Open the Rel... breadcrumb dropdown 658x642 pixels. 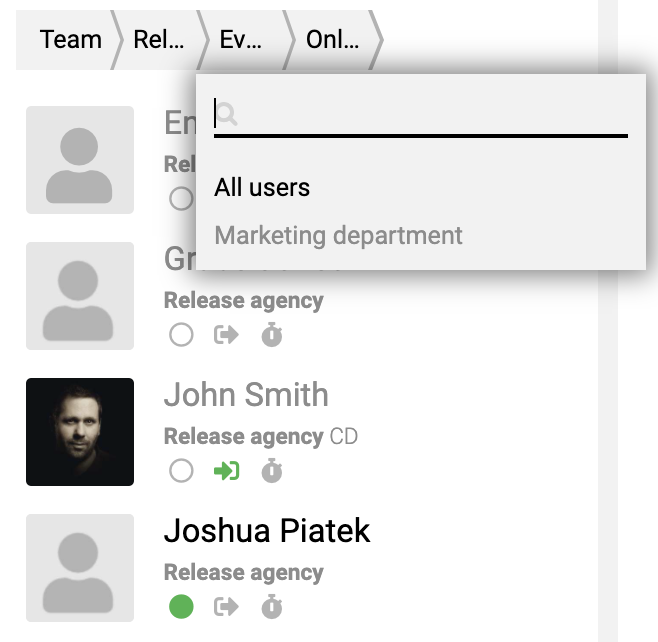pyautogui.click(x=159, y=40)
